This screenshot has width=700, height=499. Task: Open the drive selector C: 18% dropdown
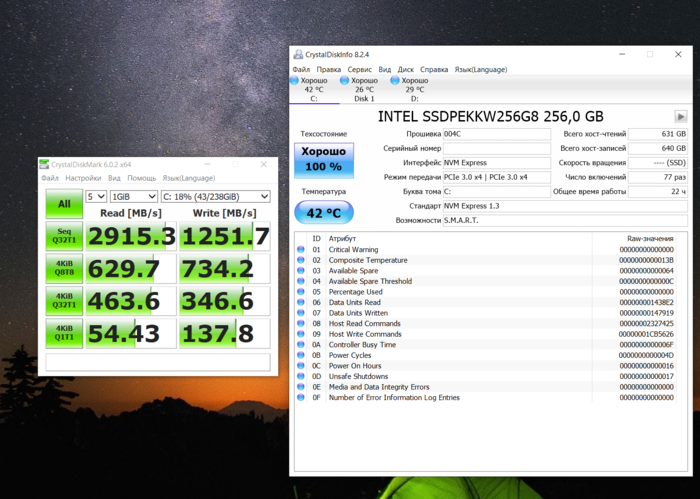pos(216,196)
